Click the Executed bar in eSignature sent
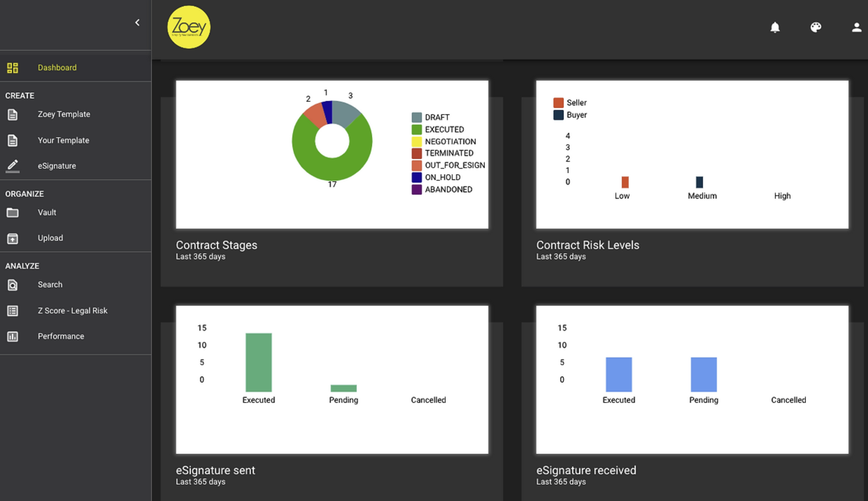Screen dimensions: 868x501 (258, 362)
